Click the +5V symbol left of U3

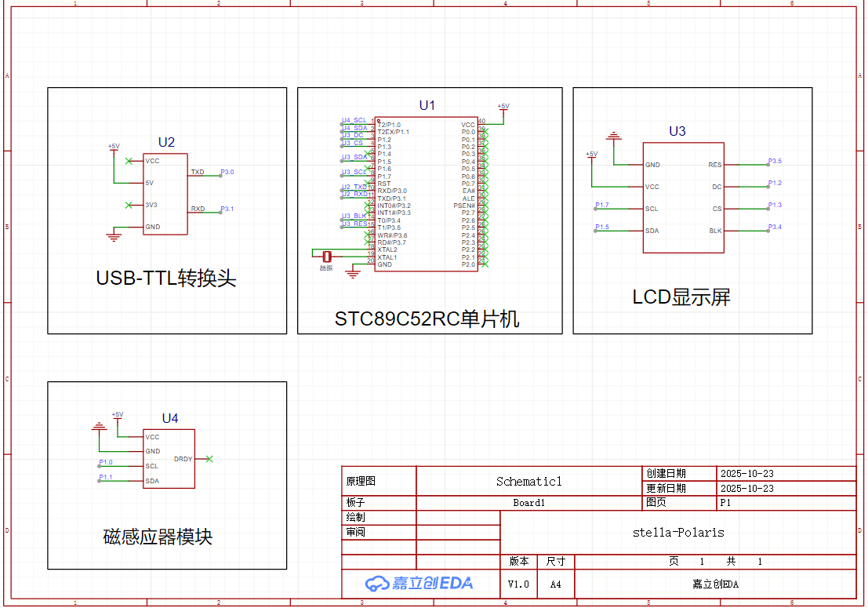(591, 155)
